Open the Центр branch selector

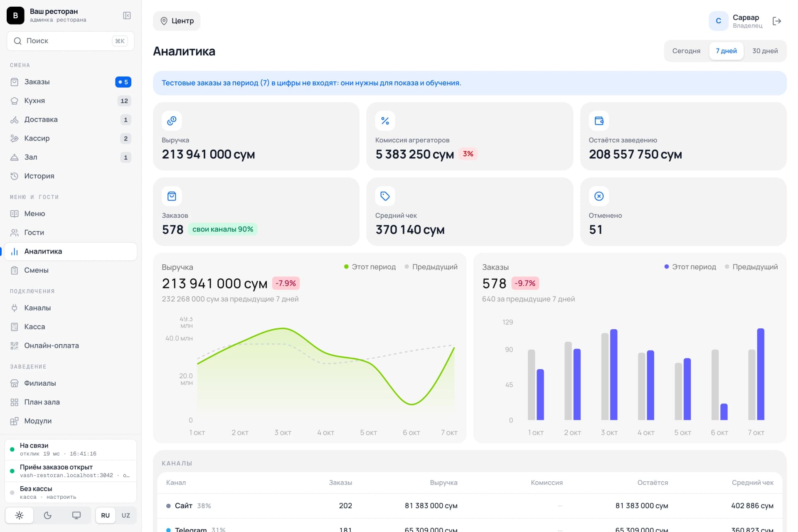177,21
